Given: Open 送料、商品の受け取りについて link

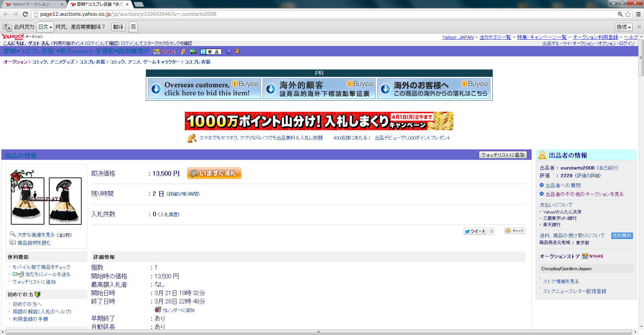Looking at the screenshot, I should coord(572,236).
